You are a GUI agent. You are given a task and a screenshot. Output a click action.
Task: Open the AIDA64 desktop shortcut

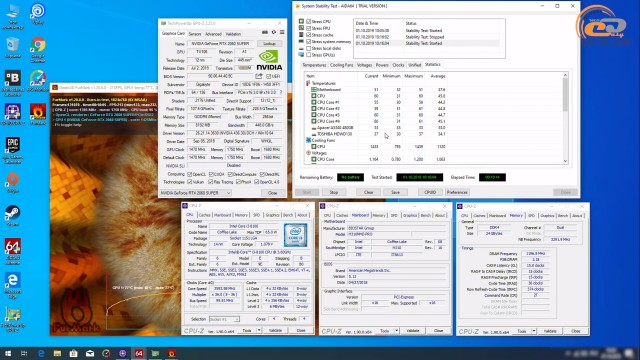[13, 251]
